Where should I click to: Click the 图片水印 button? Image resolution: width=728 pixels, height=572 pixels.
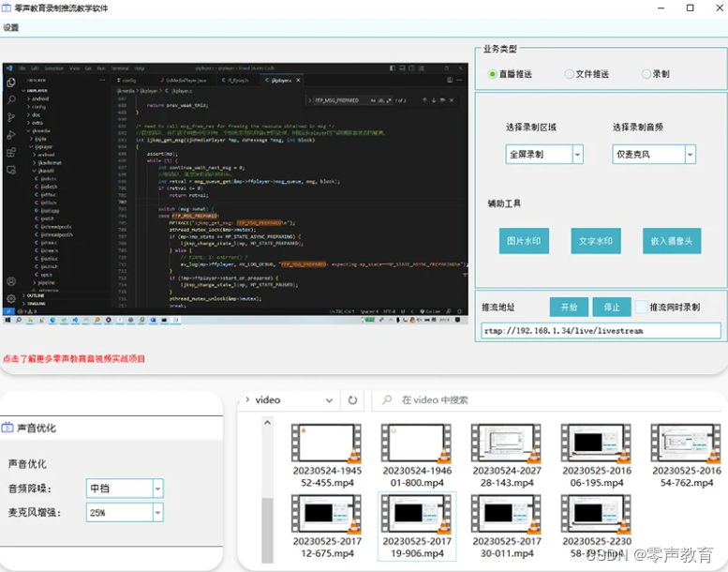tap(524, 241)
